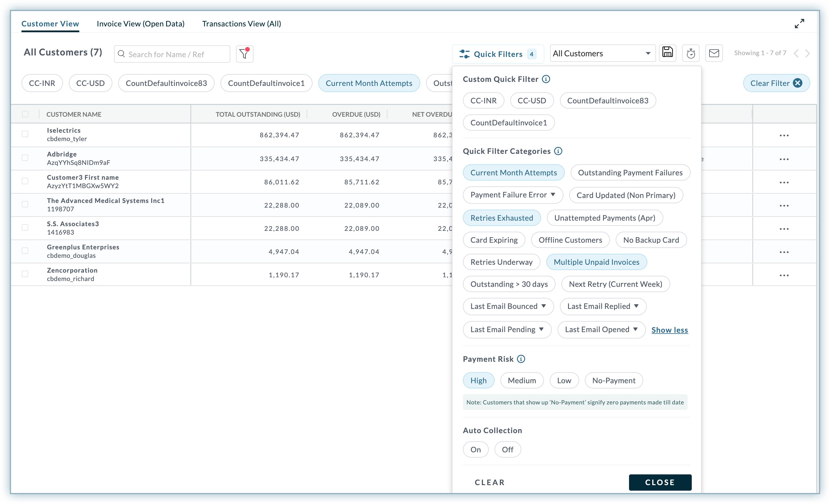Select Card Updated (Non Primary) filter
The image size is (830, 504).
click(626, 195)
